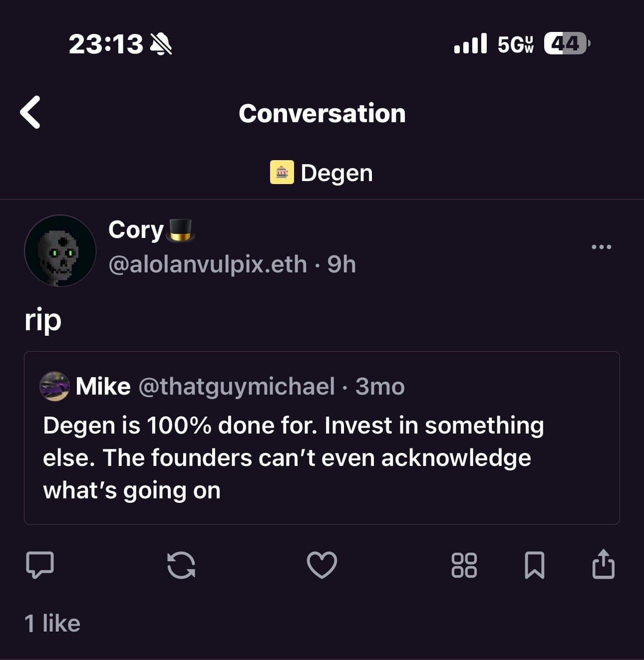Open Mike's quoted cast text

(293, 457)
